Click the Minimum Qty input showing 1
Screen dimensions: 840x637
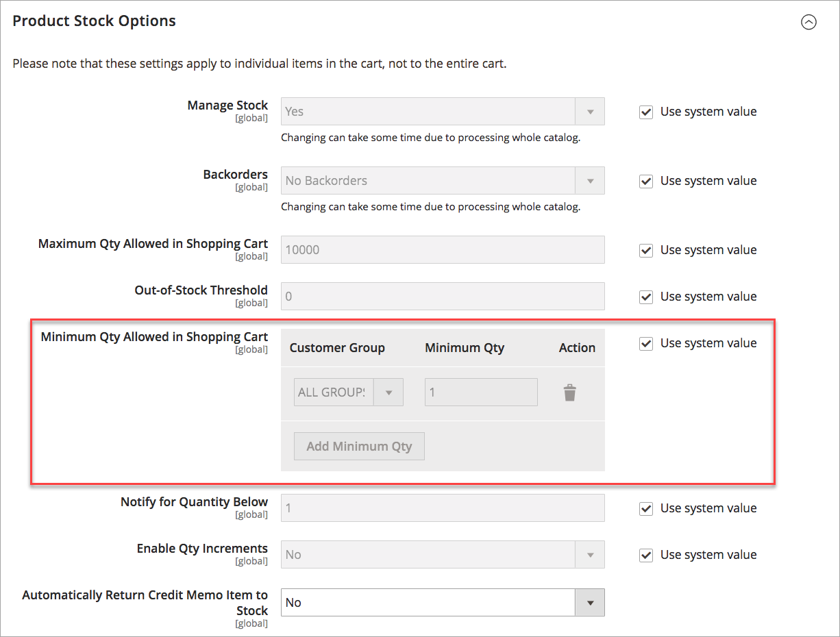coord(480,392)
